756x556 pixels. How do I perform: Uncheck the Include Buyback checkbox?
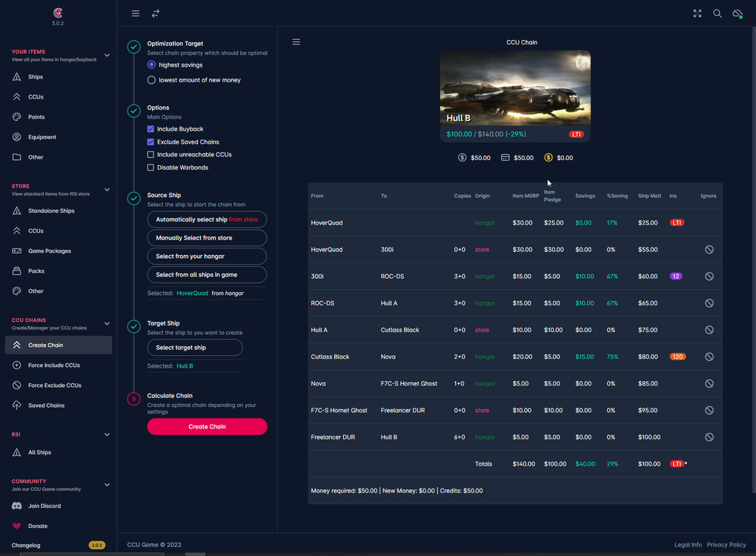pos(151,129)
